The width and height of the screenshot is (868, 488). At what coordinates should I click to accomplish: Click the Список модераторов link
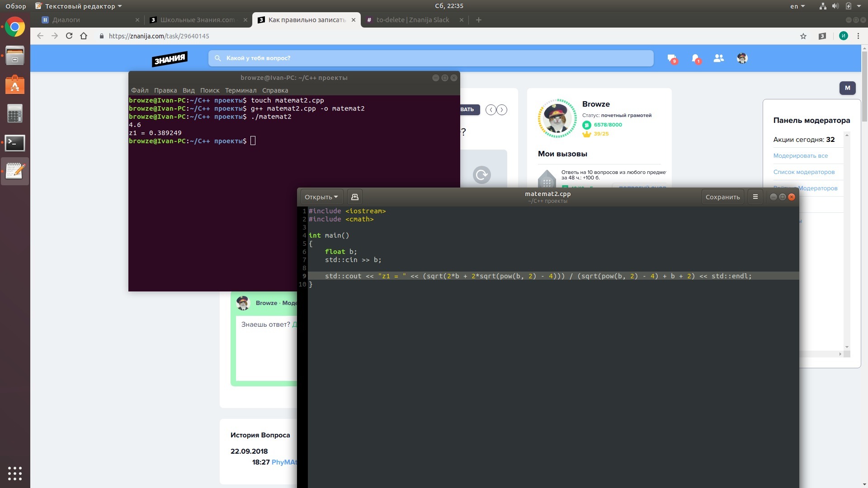coord(804,172)
